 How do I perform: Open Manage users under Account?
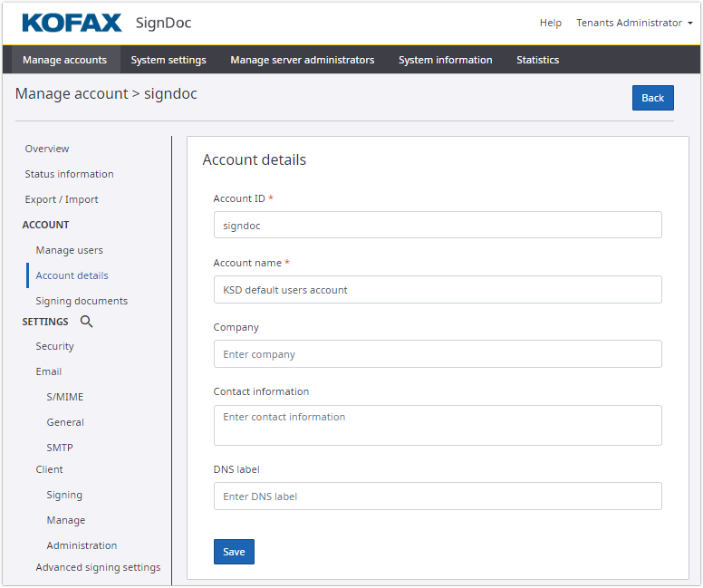[x=69, y=250]
